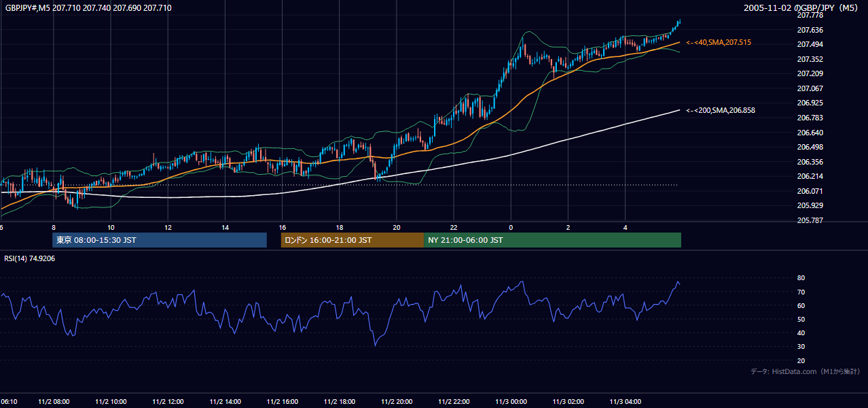Click hour marker 14 under price chart
The image size is (868, 408).
coord(225,228)
